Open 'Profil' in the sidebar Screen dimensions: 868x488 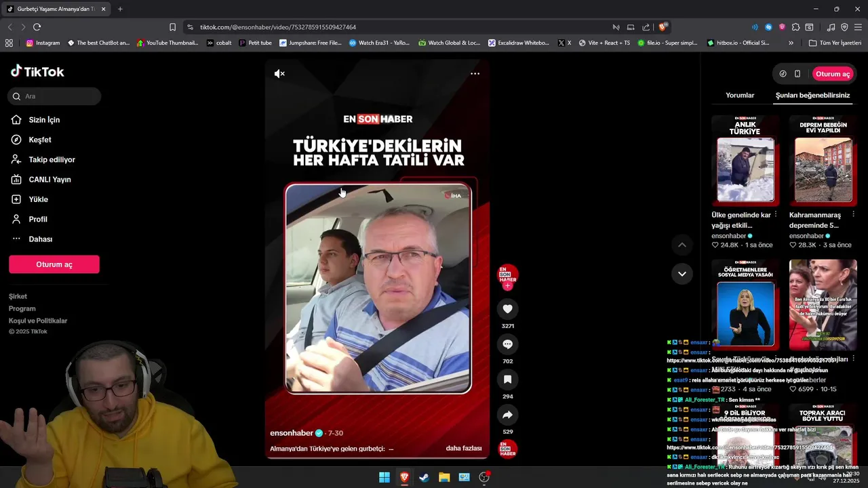pyautogui.click(x=38, y=220)
